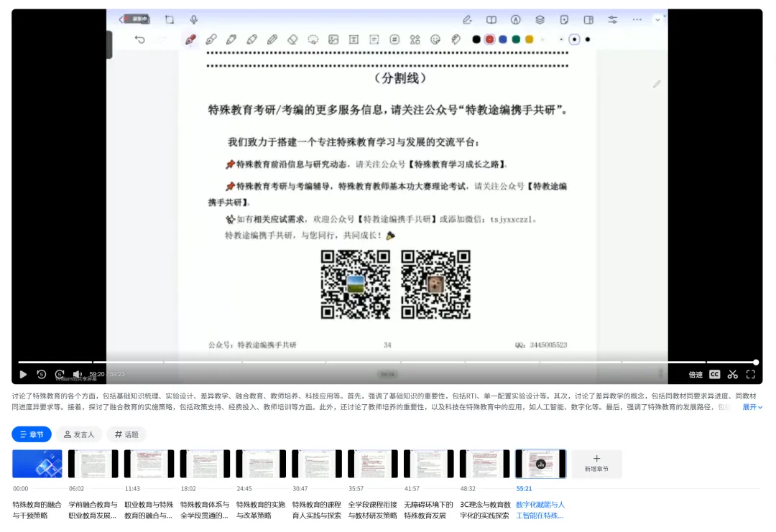Collapse the toolbar with the chevron down

(657, 20)
